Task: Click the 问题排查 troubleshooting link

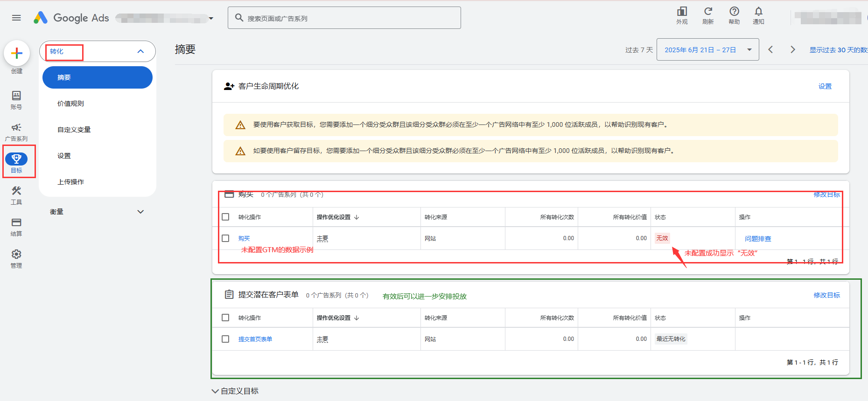Action: coord(757,239)
